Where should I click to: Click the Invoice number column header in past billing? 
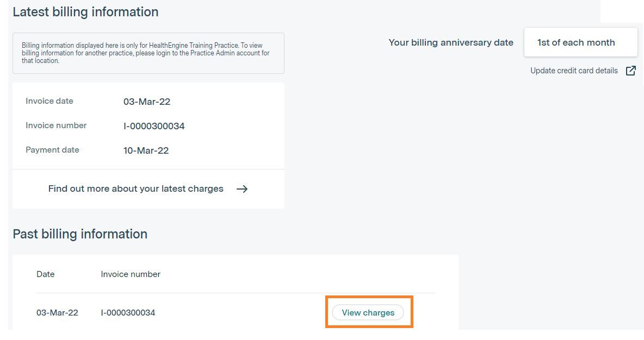(x=131, y=274)
